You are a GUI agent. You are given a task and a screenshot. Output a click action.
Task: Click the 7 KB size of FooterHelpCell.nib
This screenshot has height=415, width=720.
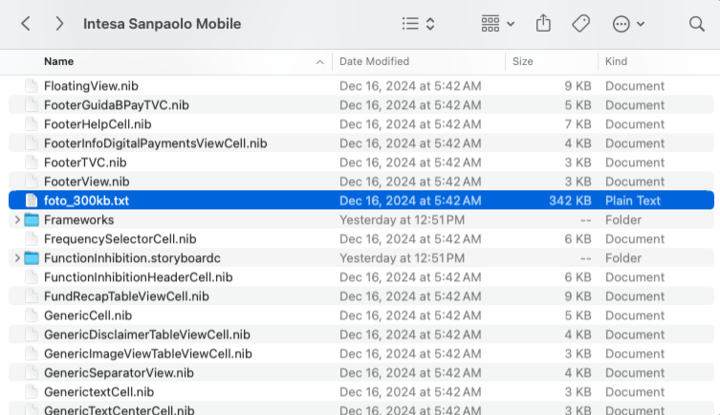578,124
